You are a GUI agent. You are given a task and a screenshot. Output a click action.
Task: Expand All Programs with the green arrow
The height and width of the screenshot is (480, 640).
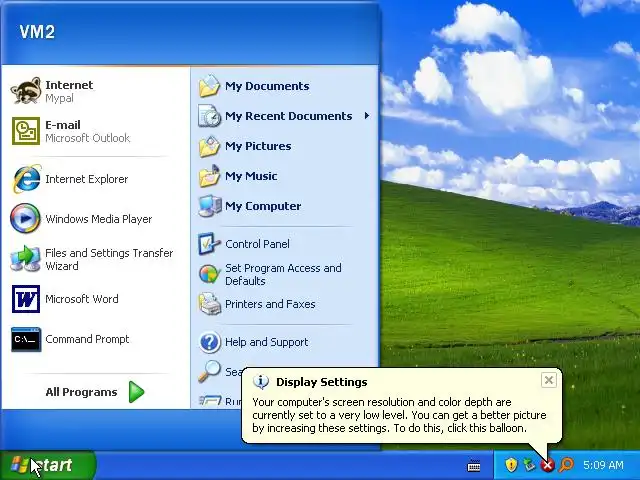[136, 391]
